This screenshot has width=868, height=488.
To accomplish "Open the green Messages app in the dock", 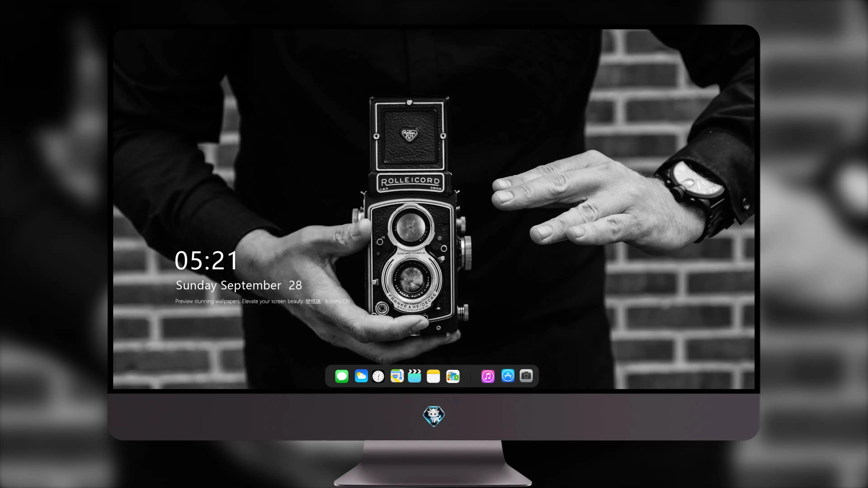I will pos(342,376).
